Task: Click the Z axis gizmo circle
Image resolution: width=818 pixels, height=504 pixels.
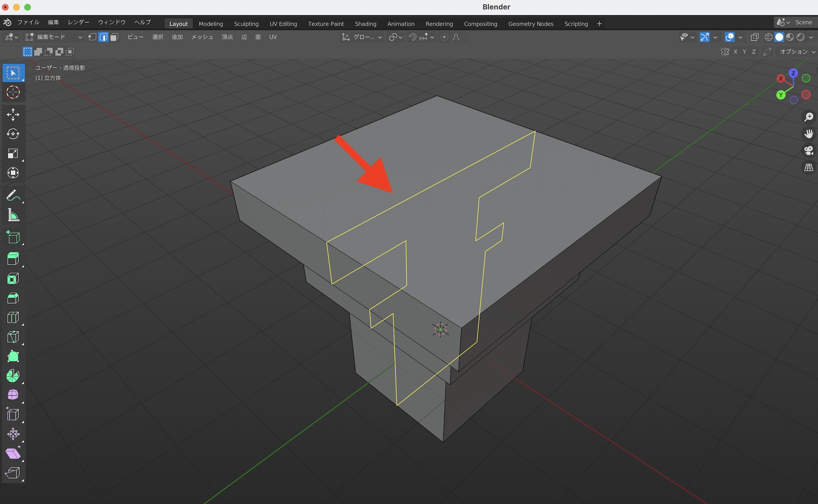Action: point(793,73)
